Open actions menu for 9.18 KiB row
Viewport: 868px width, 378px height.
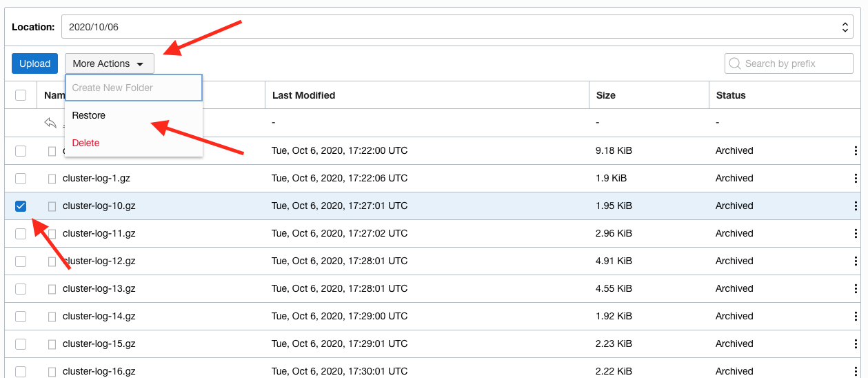856,150
